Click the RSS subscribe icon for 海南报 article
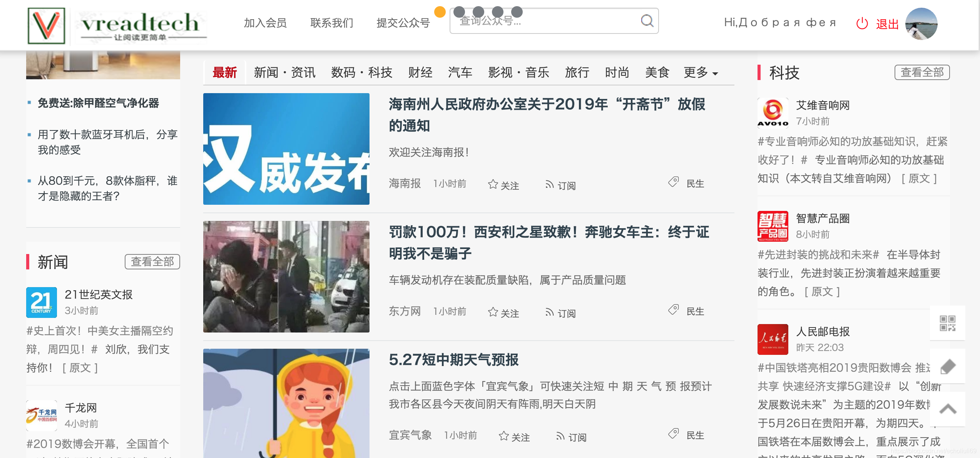980x458 pixels. click(x=549, y=184)
